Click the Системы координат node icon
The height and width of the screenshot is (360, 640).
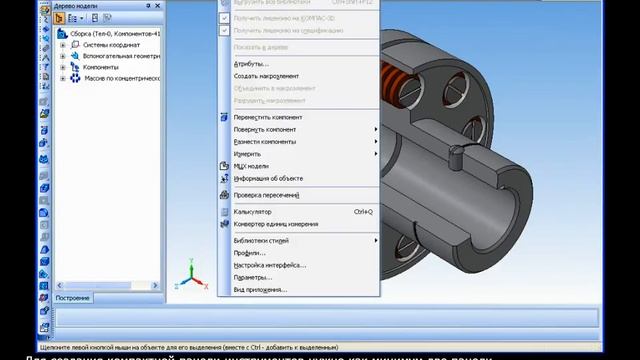pyautogui.click(x=75, y=44)
